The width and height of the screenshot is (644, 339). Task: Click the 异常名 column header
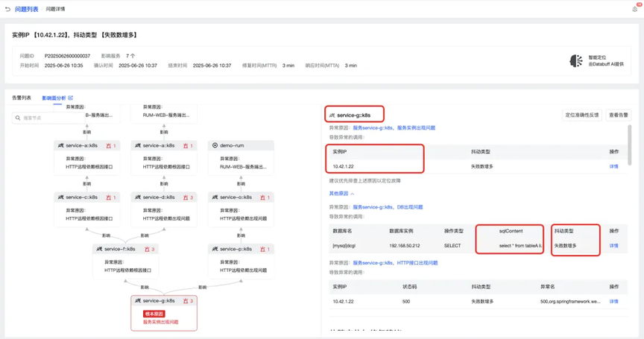click(x=548, y=287)
